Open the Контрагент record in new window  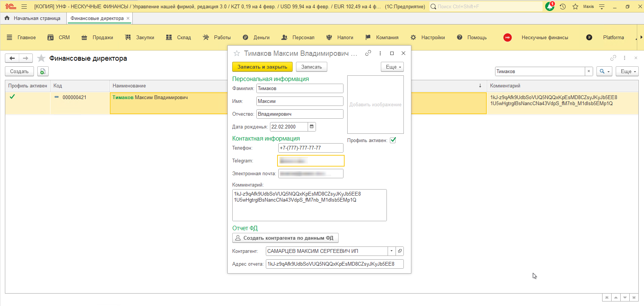click(400, 251)
